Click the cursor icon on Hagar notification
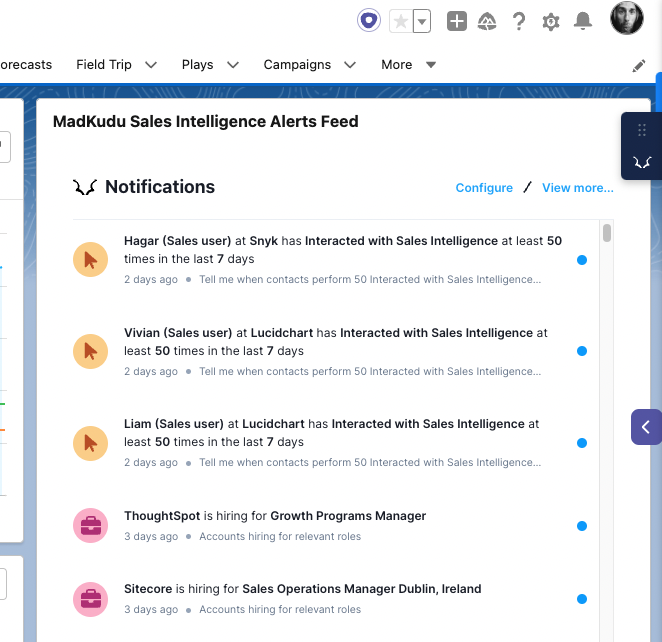The height and width of the screenshot is (642, 662). [90, 260]
